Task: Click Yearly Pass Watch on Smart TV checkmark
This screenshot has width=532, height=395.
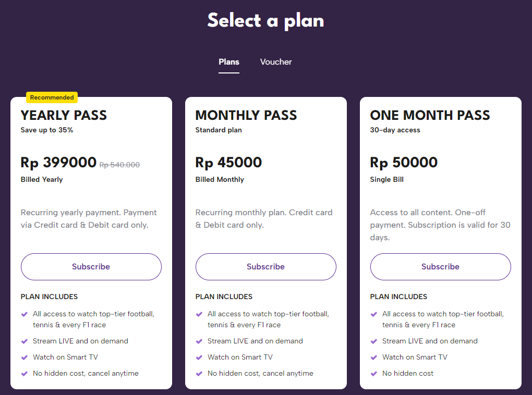Action: 24,357
